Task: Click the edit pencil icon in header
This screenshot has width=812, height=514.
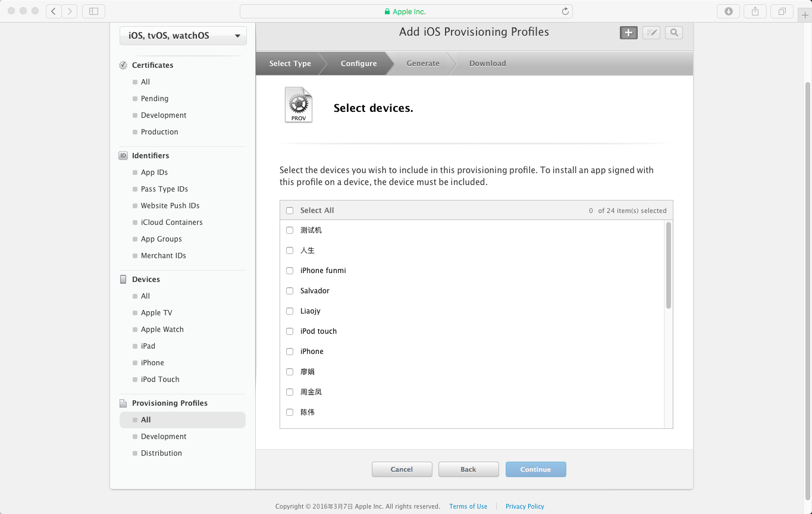Action: pos(651,33)
